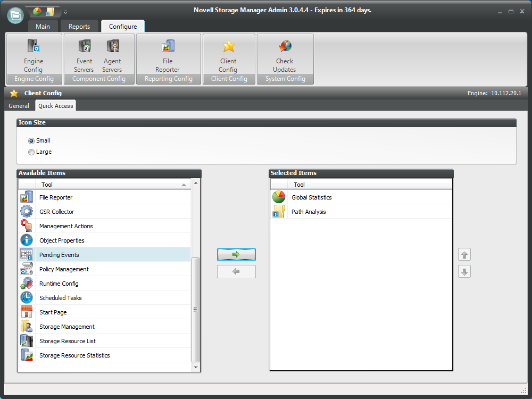Screen dimensions: 532x399
Task: Sort Available Items by Tool column arrow
Action: click(x=184, y=185)
